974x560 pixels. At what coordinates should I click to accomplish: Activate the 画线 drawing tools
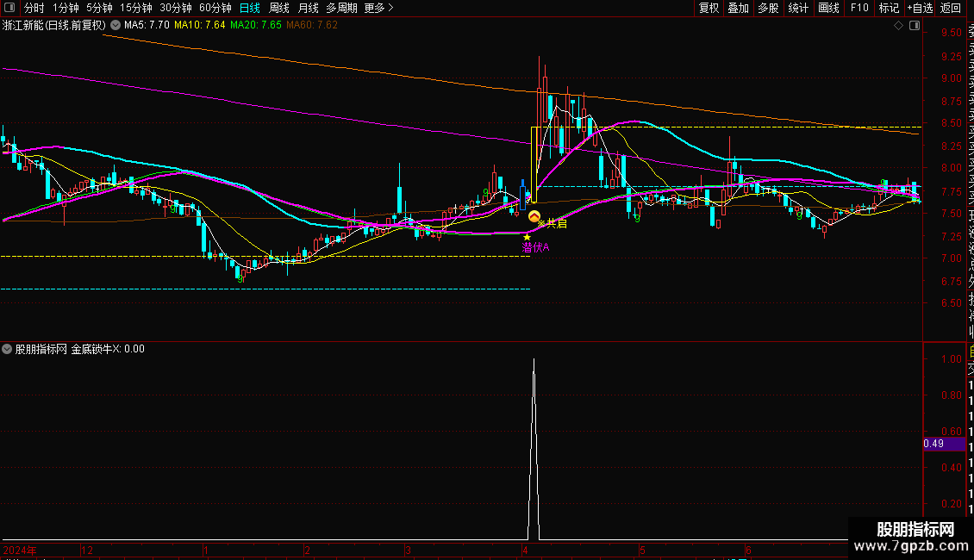tap(828, 8)
